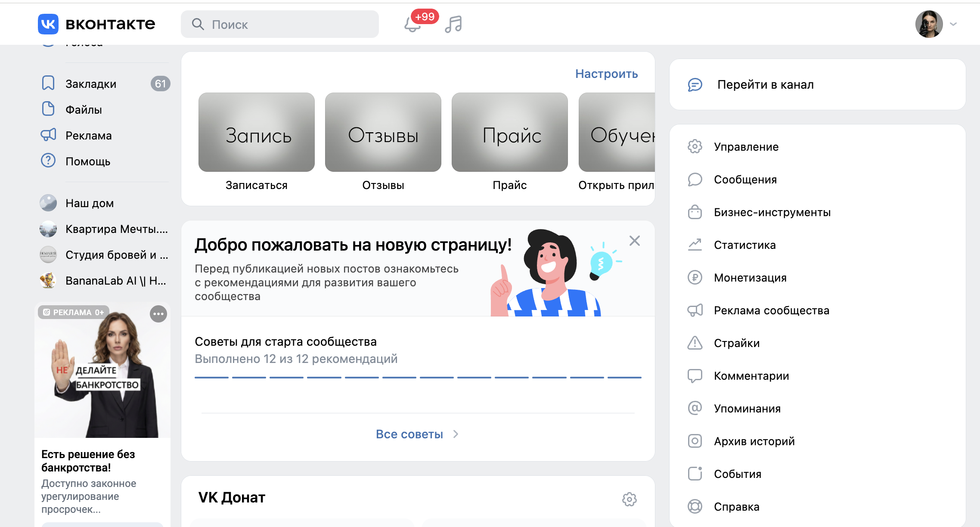Click the Помощь question mark icon
Screen dimensions: 980x527
click(x=48, y=161)
